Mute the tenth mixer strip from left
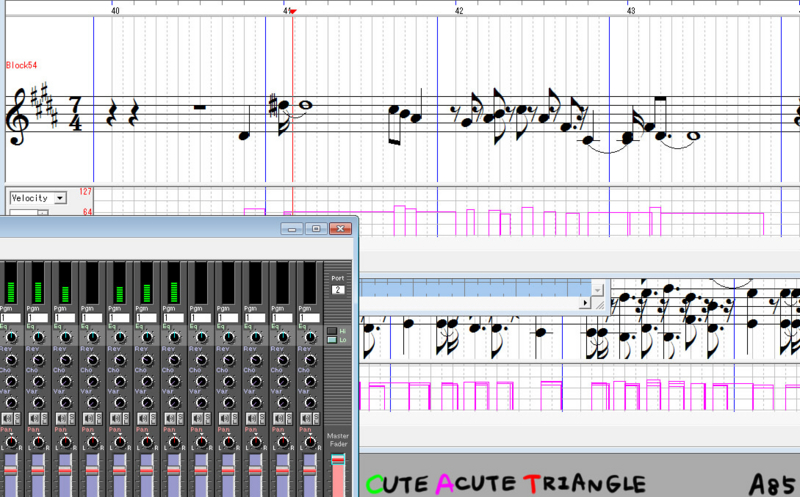800x497 pixels. coord(252,418)
